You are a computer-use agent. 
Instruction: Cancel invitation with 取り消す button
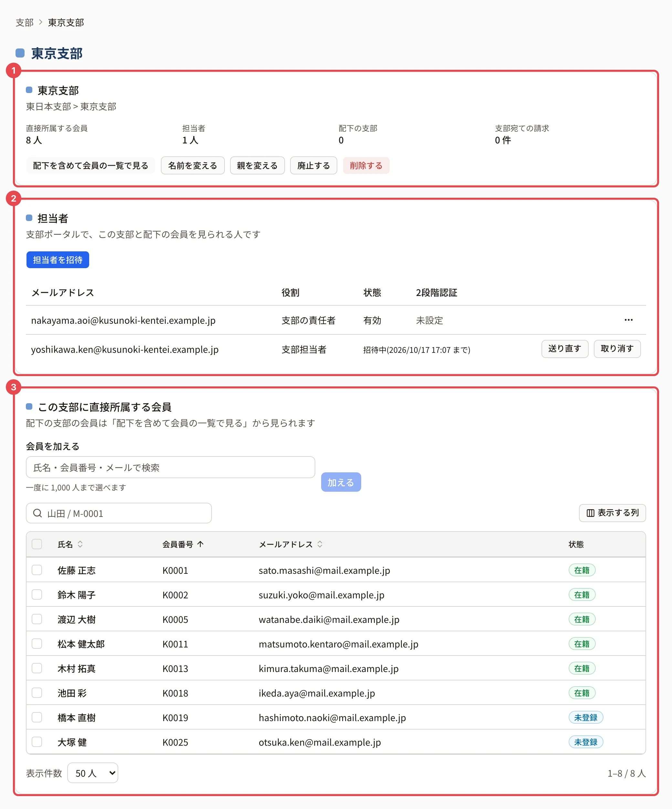(x=617, y=349)
